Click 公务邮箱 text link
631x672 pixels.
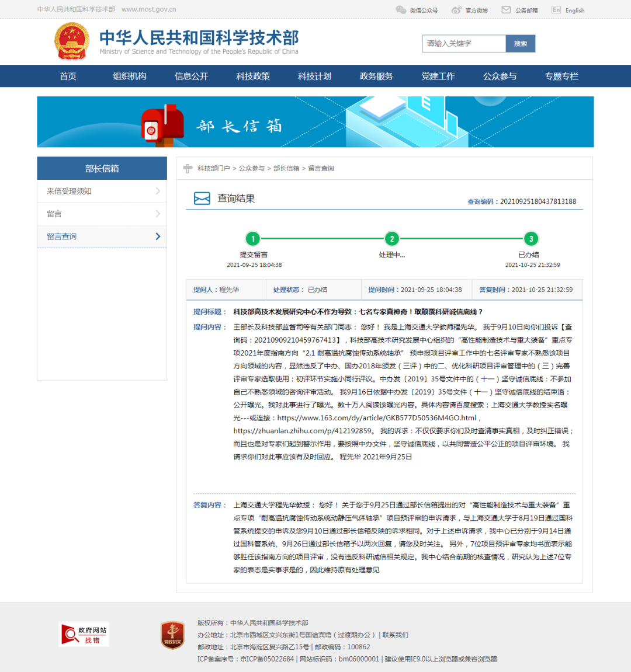pos(526,11)
